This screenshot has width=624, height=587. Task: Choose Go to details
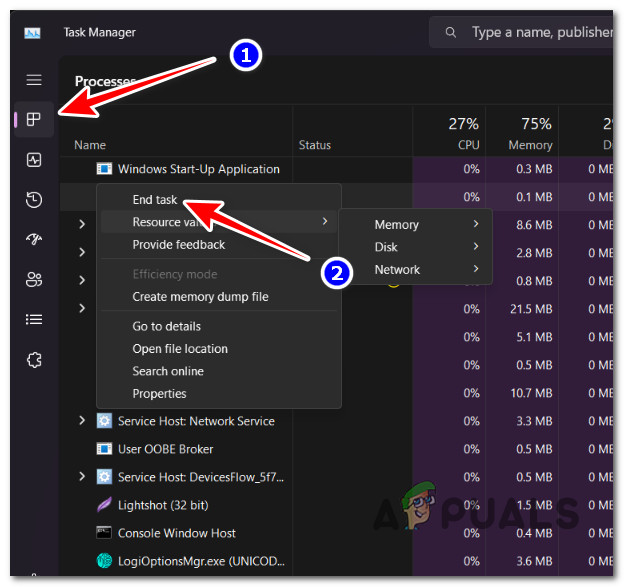click(166, 326)
